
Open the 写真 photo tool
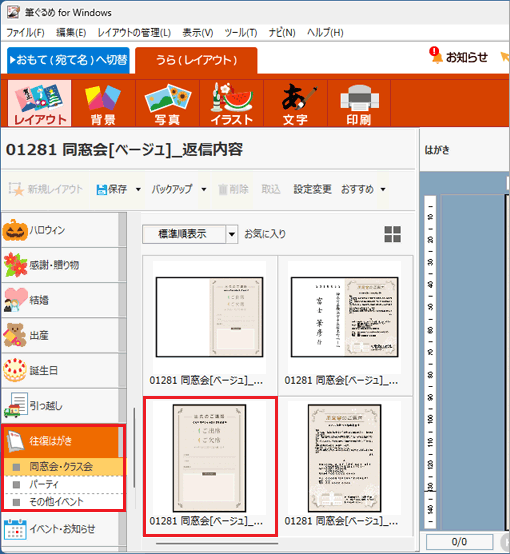pyautogui.click(x=167, y=103)
